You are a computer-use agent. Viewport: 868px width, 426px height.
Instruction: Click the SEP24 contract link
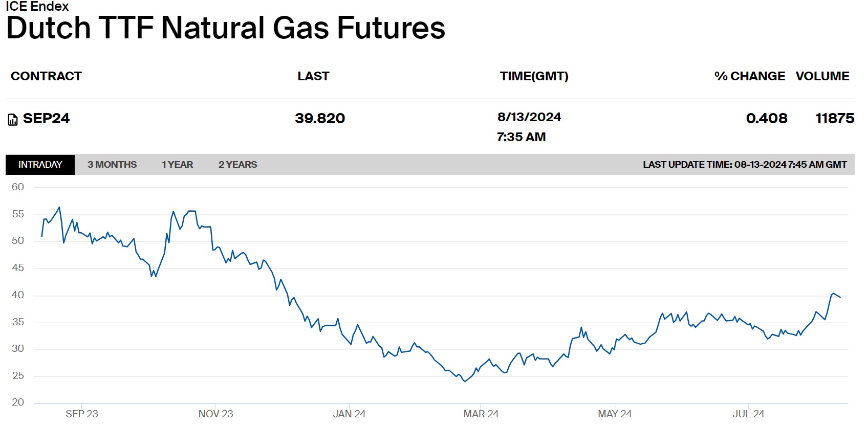[46, 119]
